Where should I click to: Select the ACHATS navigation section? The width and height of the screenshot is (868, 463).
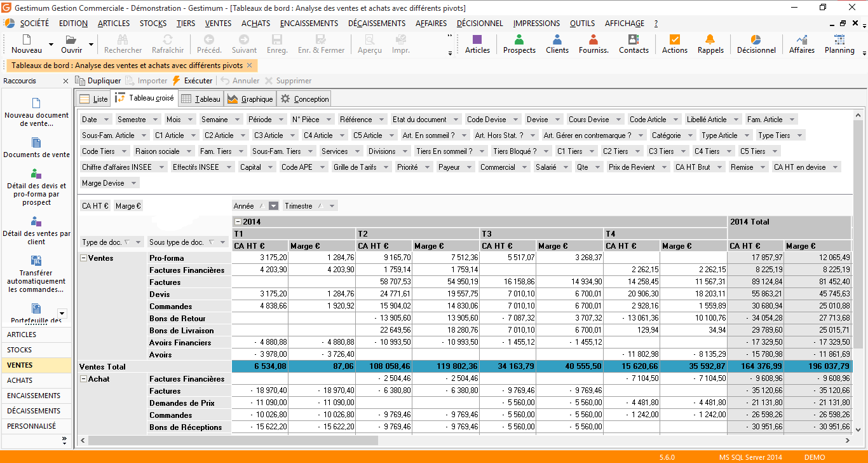click(36, 380)
